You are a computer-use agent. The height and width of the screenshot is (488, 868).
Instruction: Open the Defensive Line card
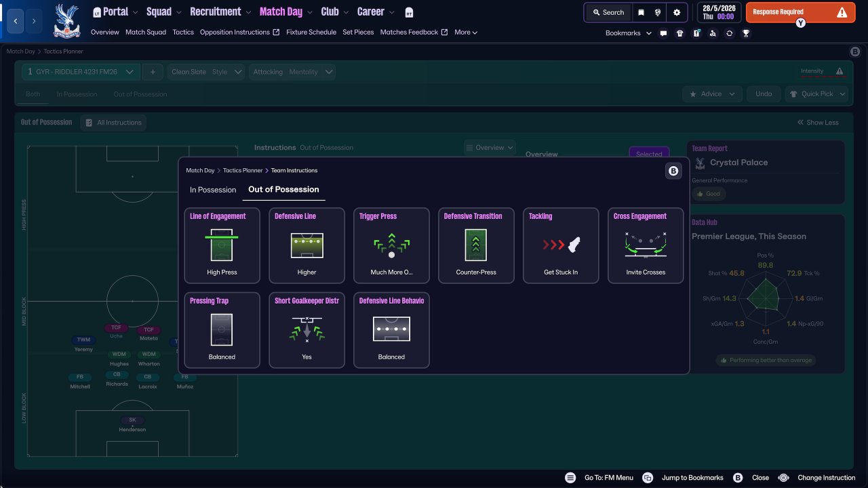(x=307, y=245)
